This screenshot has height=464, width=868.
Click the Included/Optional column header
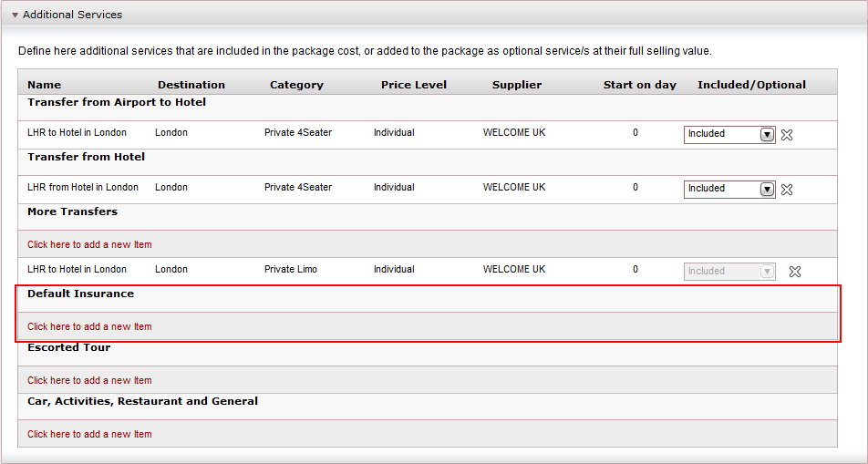[x=751, y=85]
